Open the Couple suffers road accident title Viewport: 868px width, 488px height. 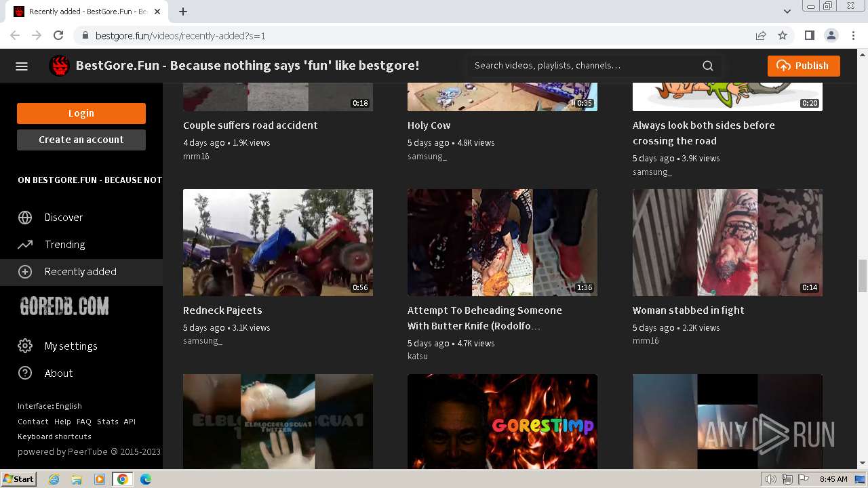250,125
